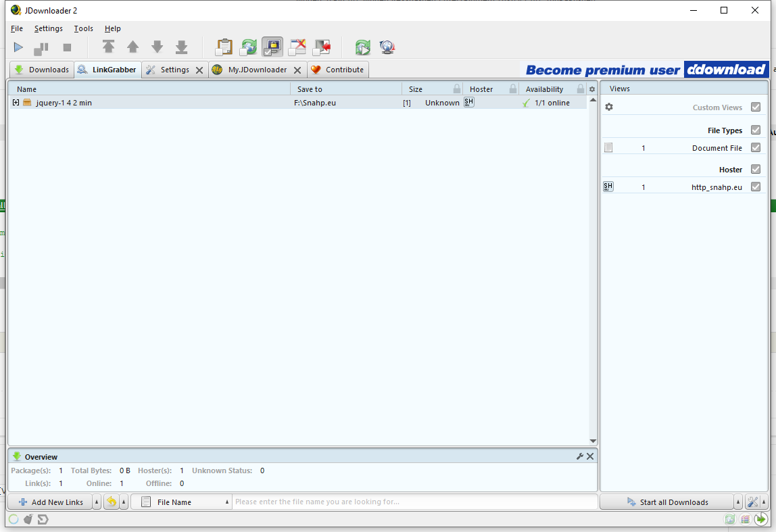Sort by the Size column header

coord(432,89)
